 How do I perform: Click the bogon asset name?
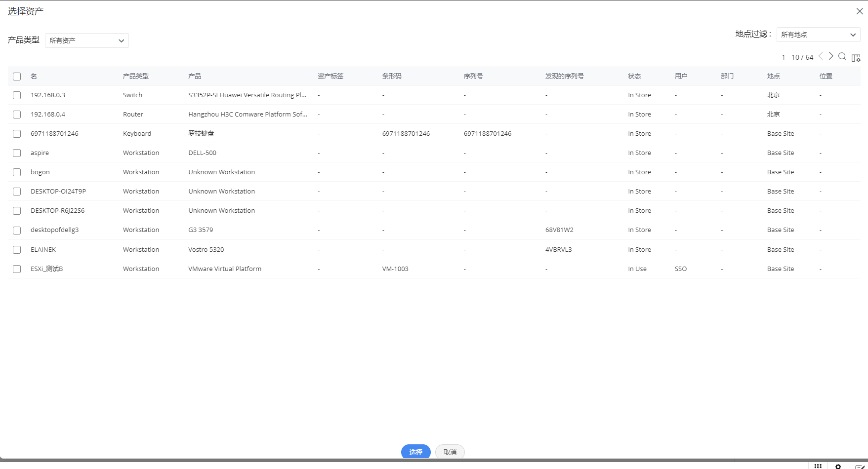click(40, 172)
